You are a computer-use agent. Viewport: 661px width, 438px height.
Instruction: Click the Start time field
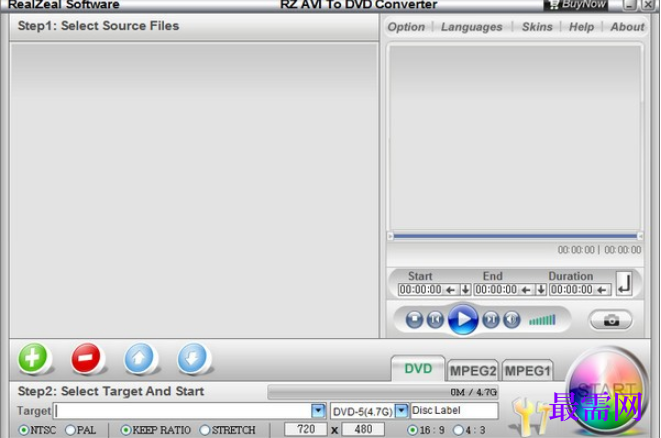420,290
